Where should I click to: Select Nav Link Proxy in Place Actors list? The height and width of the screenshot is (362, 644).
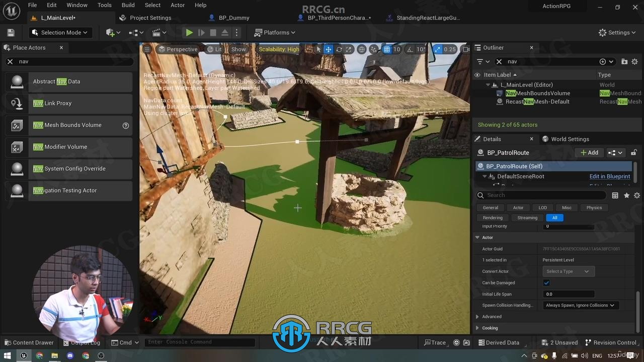[69, 104]
